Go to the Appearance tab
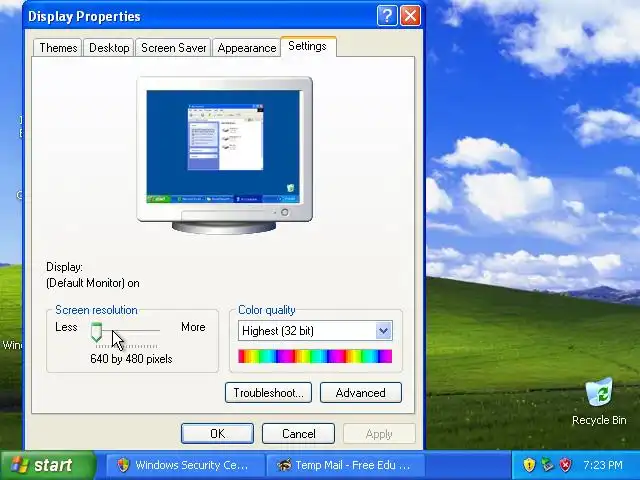 pyautogui.click(x=246, y=48)
